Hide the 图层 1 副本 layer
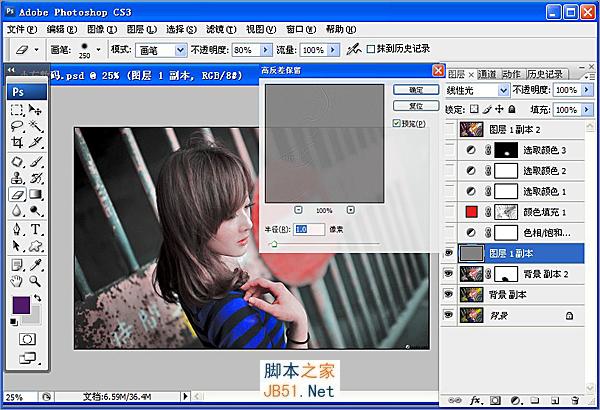600x410 pixels. [x=448, y=253]
